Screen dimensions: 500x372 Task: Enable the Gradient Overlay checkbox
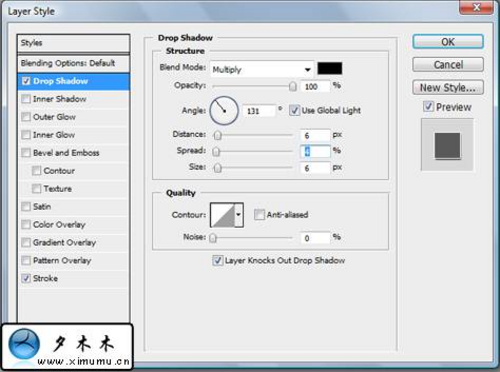click(x=26, y=242)
